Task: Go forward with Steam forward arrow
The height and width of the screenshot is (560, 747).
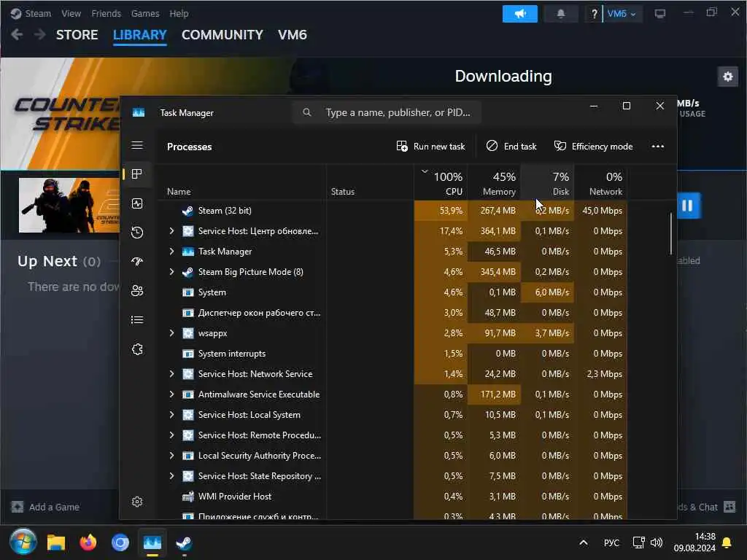Action: click(40, 35)
